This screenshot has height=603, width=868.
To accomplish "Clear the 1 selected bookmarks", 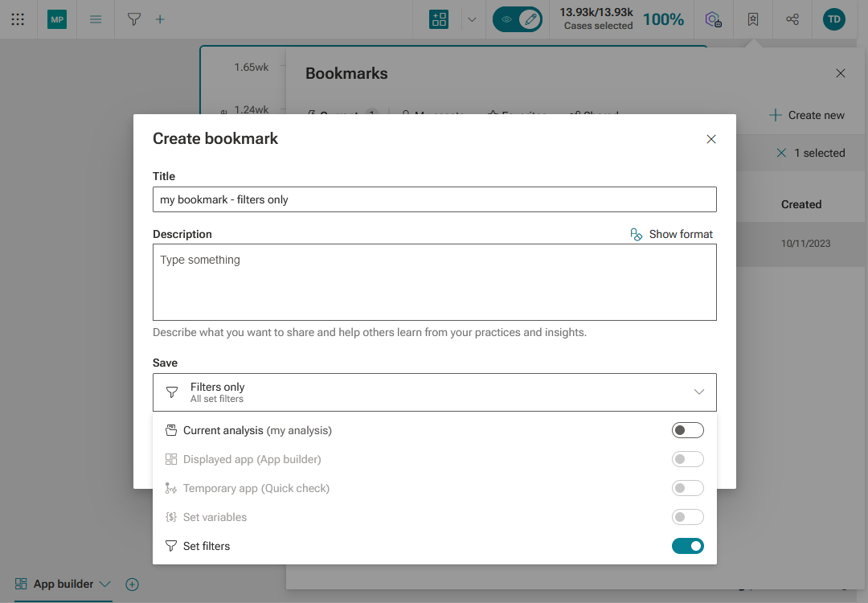I will pos(781,153).
